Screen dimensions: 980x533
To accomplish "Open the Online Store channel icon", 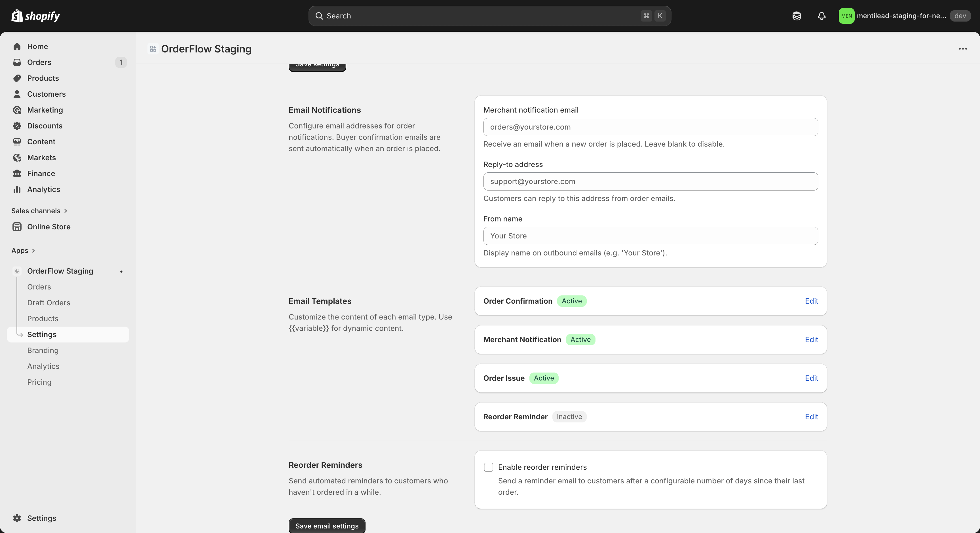I will 18,227.
